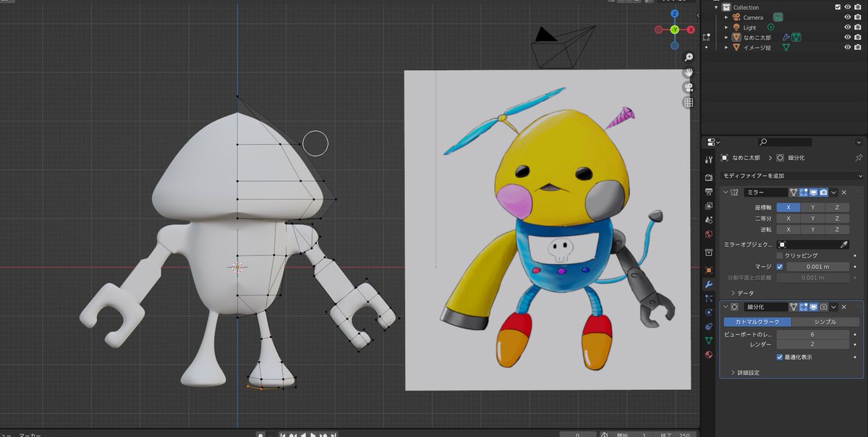Click the ビューポートのレベル value field

[x=813, y=334]
